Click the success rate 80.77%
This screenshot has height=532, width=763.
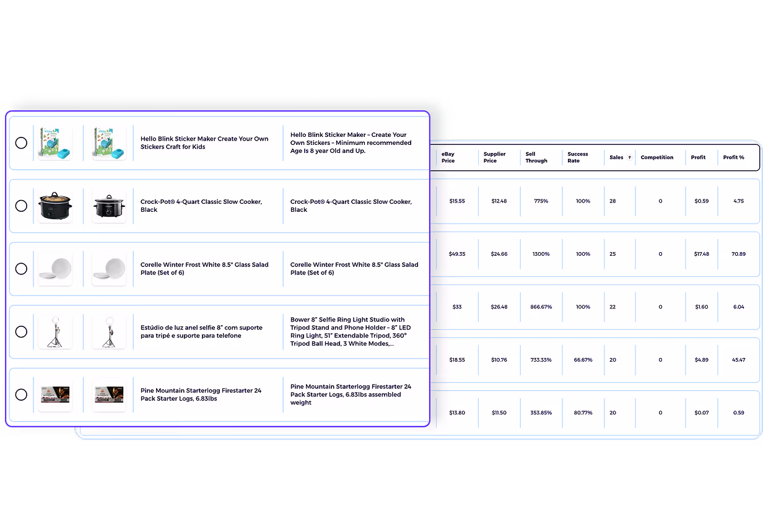tap(583, 413)
